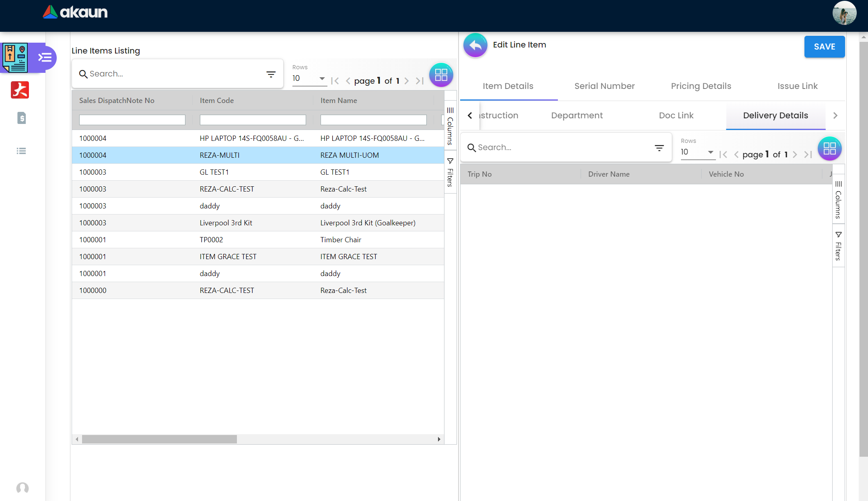Switch to the Doc Link tab
Screen dimensions: 868x501
tap(676, 115)
